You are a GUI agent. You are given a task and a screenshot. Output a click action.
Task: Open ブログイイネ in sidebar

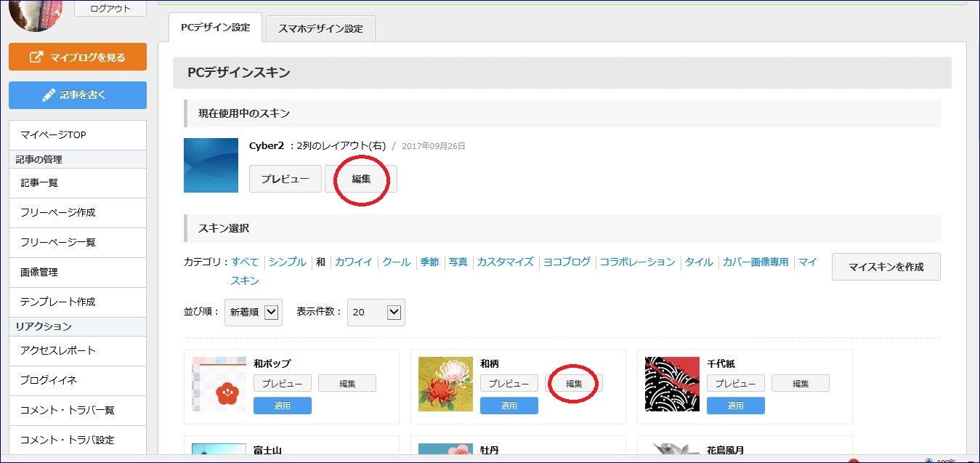point(78,380)
